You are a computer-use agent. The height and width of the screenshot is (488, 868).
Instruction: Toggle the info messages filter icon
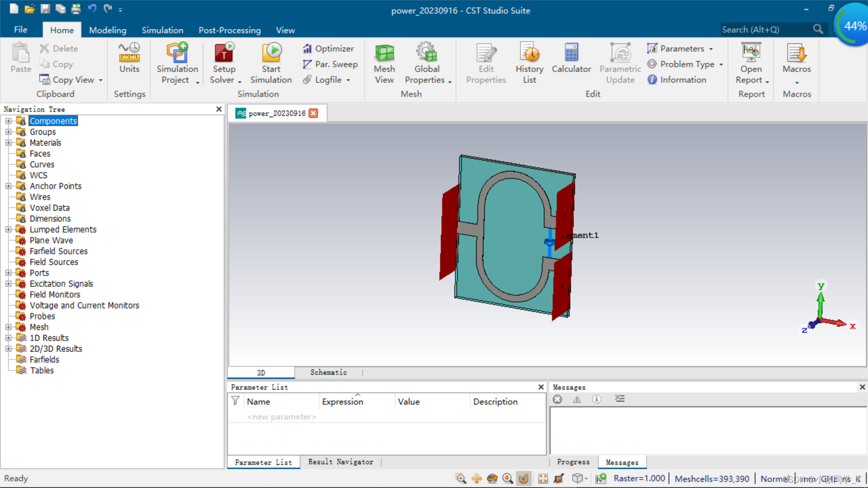point(597,399)
